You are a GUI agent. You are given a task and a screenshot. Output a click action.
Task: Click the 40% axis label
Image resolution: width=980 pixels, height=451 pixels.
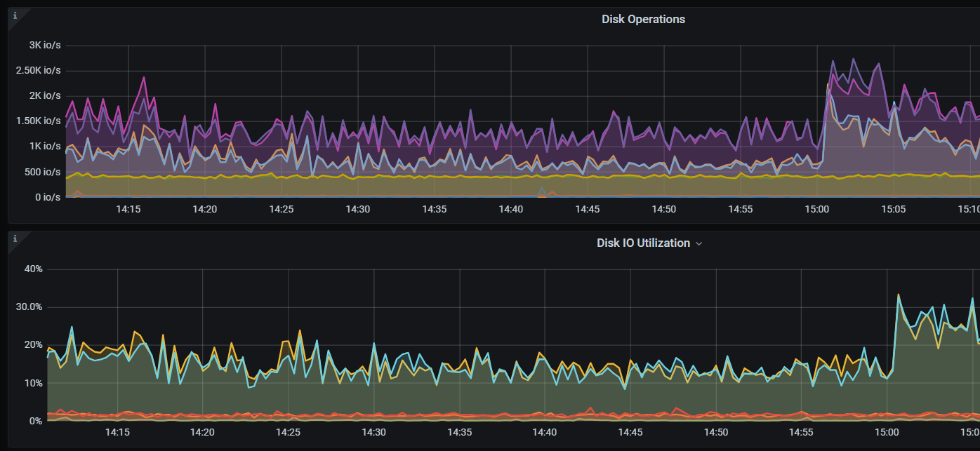[33, 269]
